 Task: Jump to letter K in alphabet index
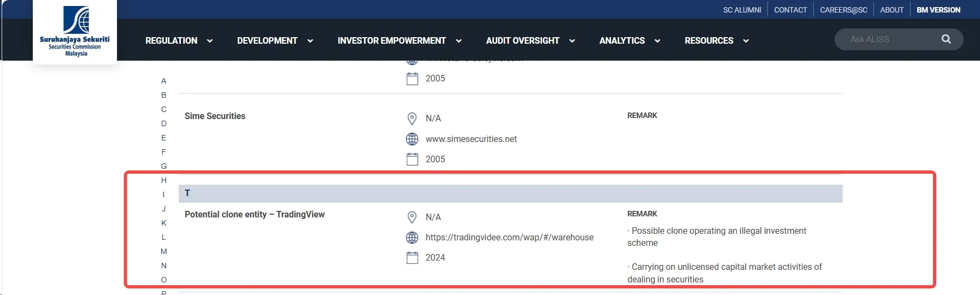[x=163, y=223]
